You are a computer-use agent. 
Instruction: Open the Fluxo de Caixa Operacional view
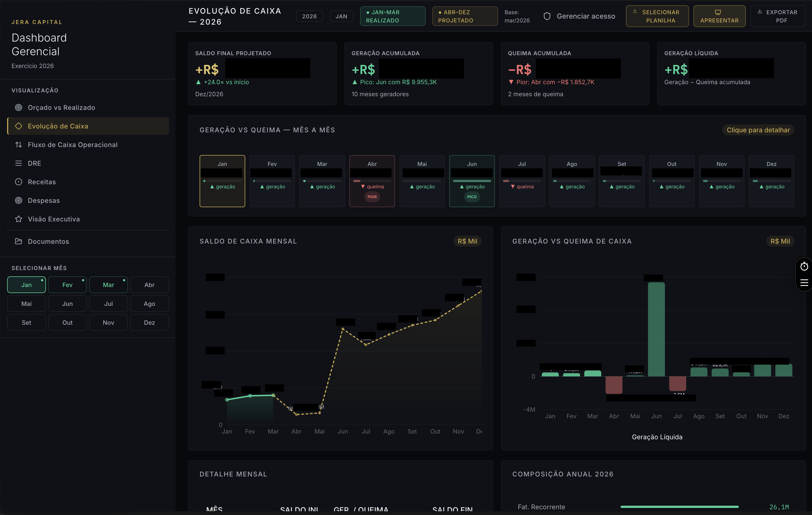coord(72,145)
